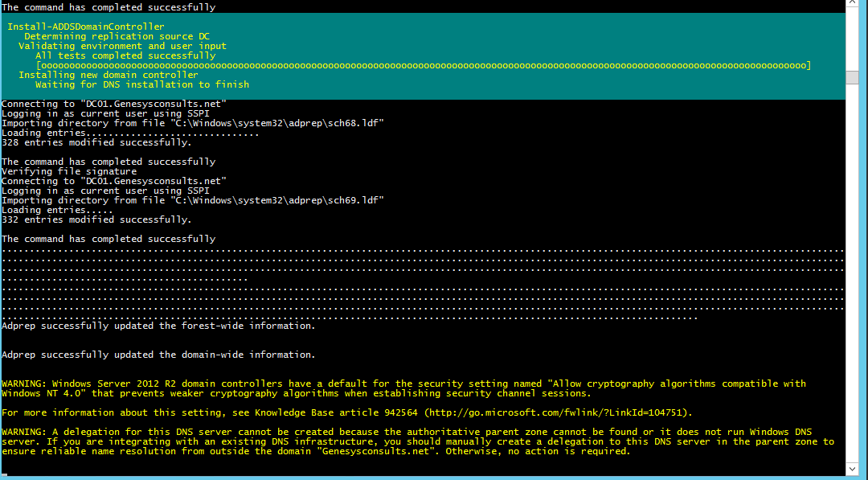Click '332 entries modified successfully' line
This screenshot has height=480, width=868.
point(96,219)
